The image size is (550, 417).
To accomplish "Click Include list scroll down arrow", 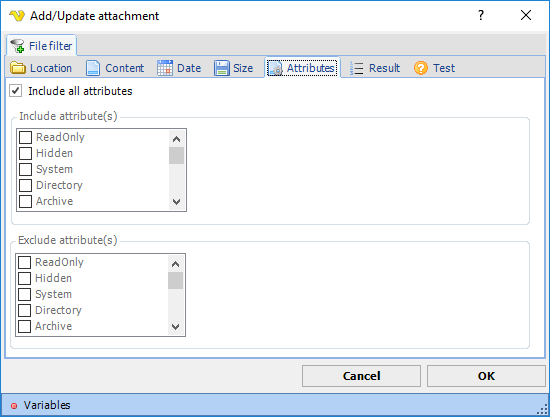I will (x=176, y=202).
